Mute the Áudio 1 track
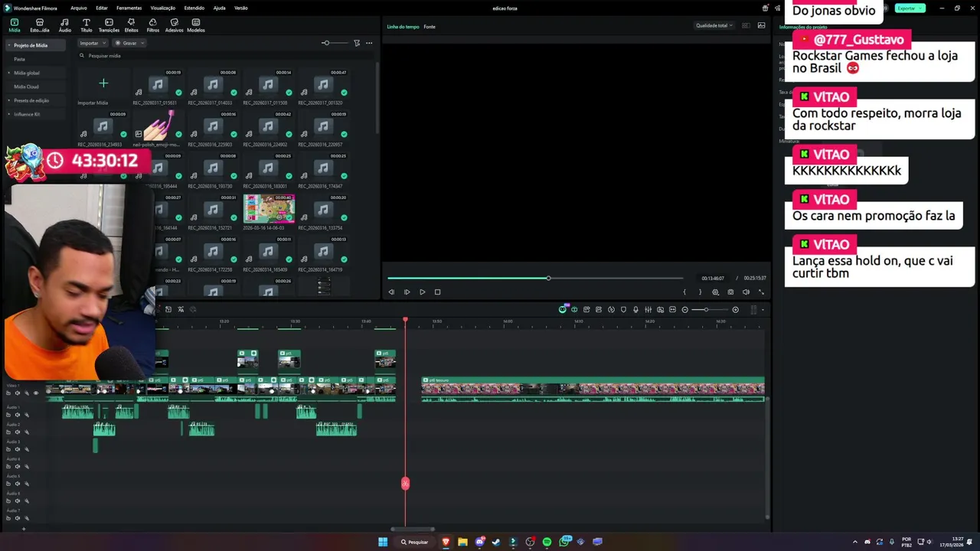Viewport: 980px width, 551px height. coord(18,415)
